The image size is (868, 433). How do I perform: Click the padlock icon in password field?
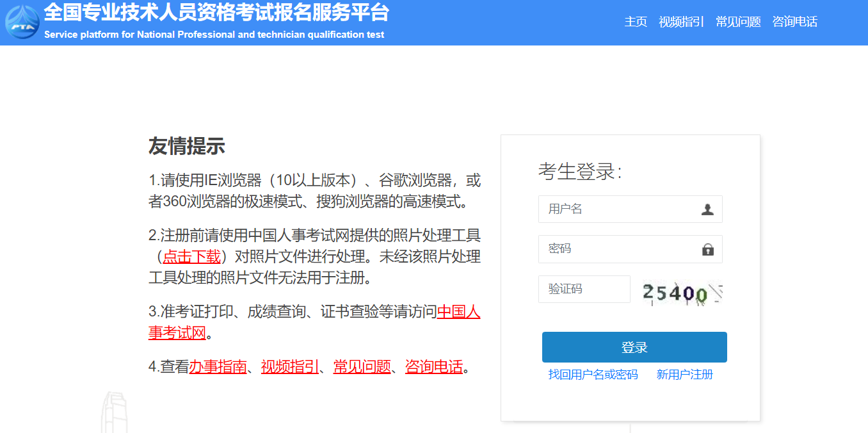tap(707, 249)
